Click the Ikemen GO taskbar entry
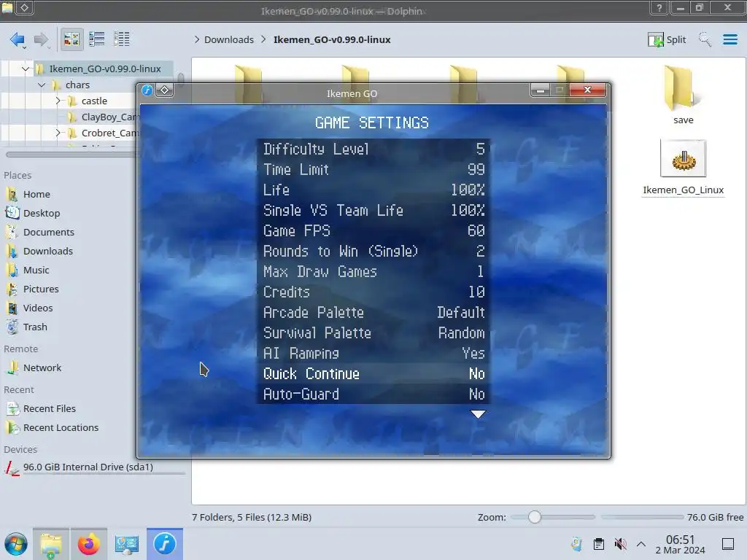747x560 pixels. pyautogui.click(x=164, y=544)
